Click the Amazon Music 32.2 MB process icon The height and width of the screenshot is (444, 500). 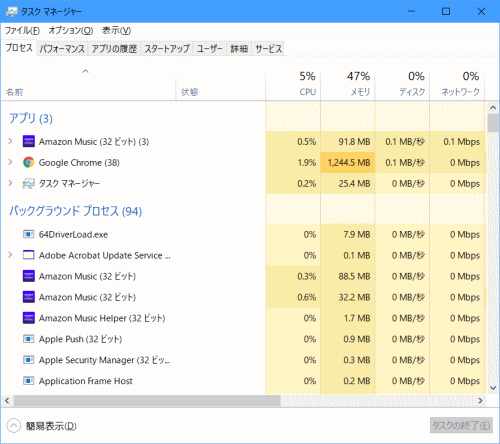pyautogui.click(x=28, y=297)
